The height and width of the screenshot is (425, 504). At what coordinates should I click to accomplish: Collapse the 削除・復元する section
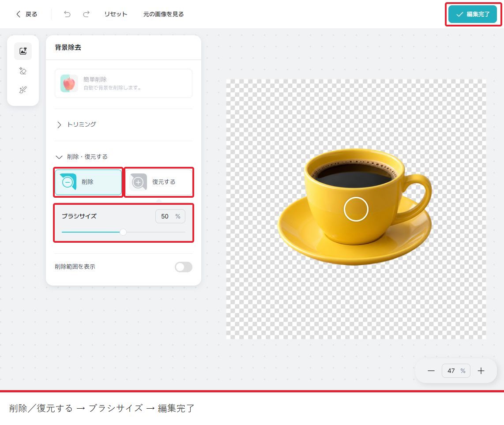point(82,157)
